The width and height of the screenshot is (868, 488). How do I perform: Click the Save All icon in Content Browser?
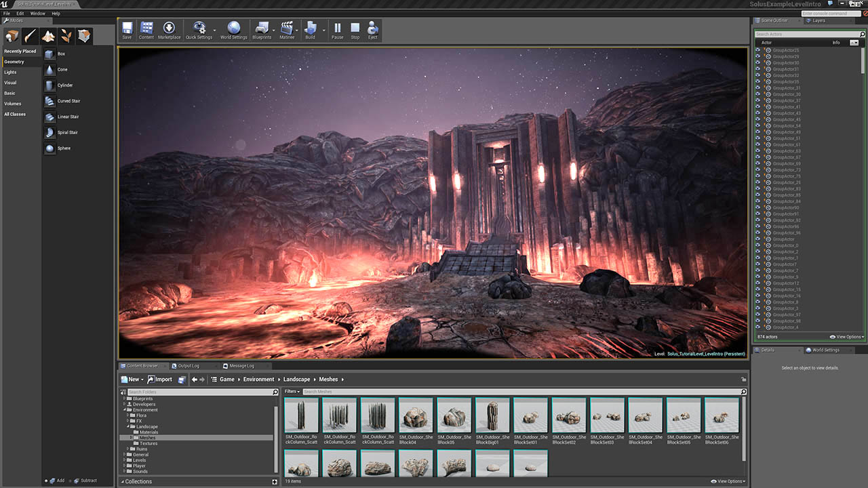tap(182, 380)
